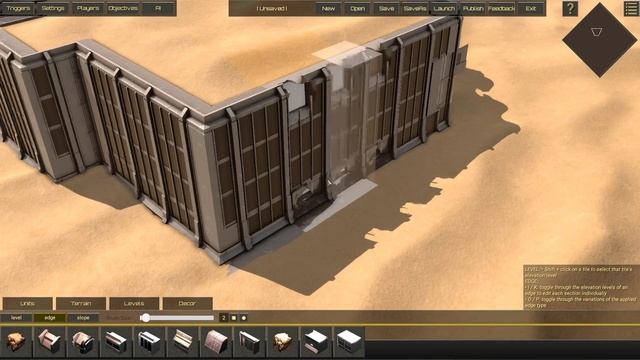Image resolution: width=640 pixels, height=360 pixels.
Task: Switch to the Units tab
Action: click(27, 303)
